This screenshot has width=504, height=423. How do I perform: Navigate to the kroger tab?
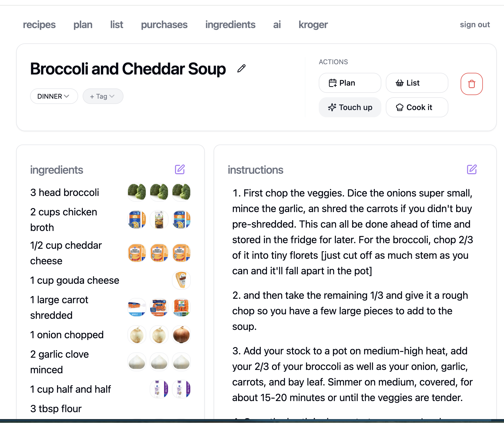(x=313, y=25)
